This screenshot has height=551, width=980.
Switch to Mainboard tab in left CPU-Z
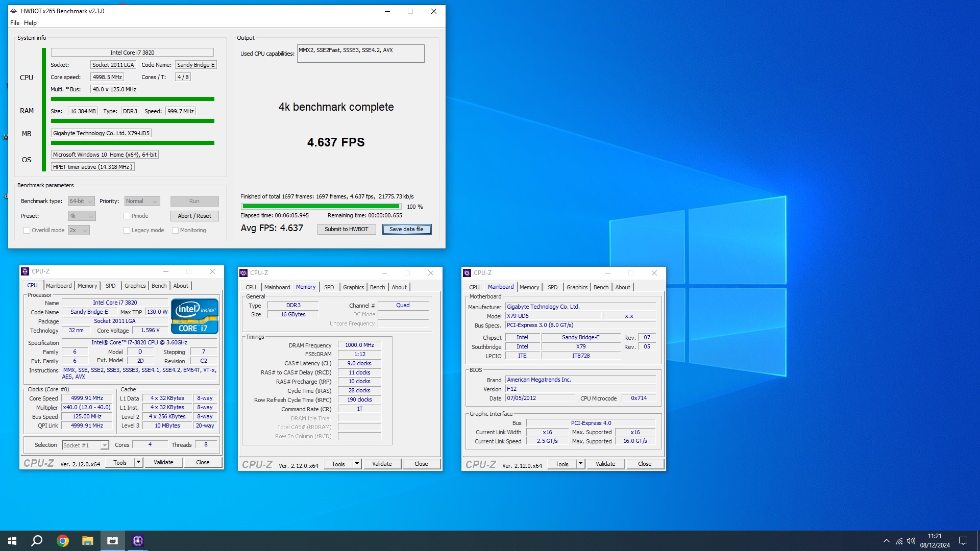[x=59, y=286]
